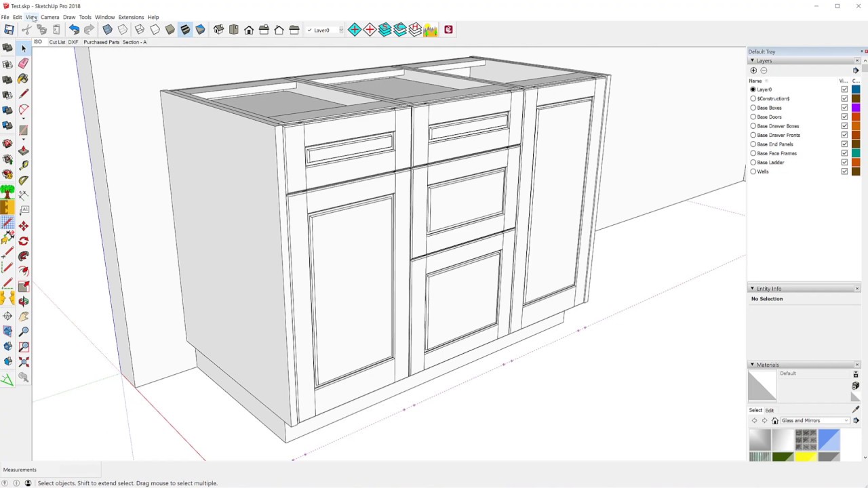The image size is (868, 488).
Task: Pick the pink Eraser tool
Action: pos(23,63)
